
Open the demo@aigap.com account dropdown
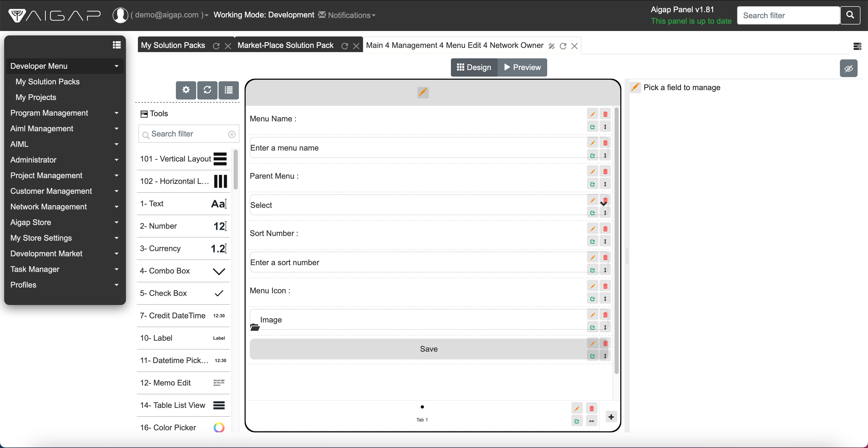click(169, 15)
